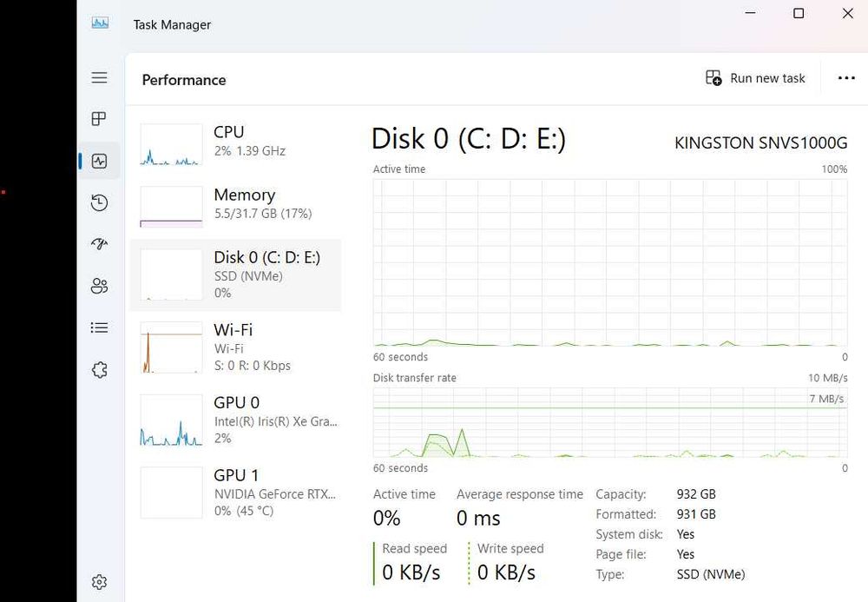
Task: Select the Memory performance item
Action: (234, 205)
